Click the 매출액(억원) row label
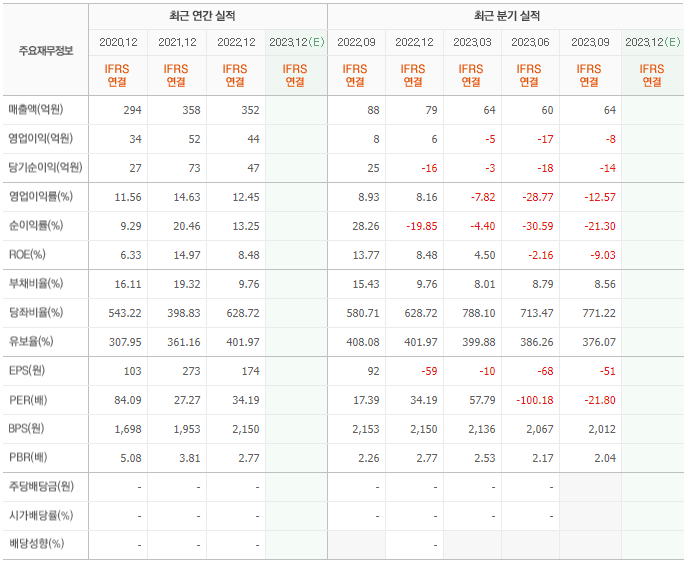This screenshot has height=564, width=694. pyautogui.click(x=36, y=109)
